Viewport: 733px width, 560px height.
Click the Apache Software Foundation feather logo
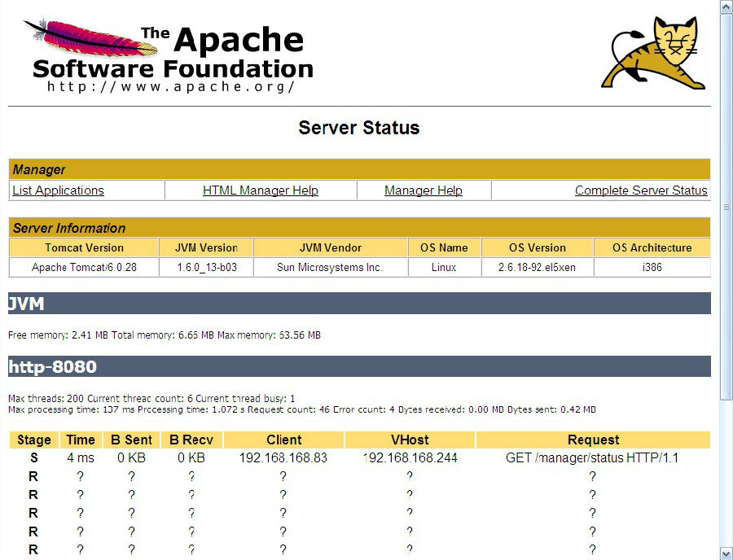click(169, 55)
